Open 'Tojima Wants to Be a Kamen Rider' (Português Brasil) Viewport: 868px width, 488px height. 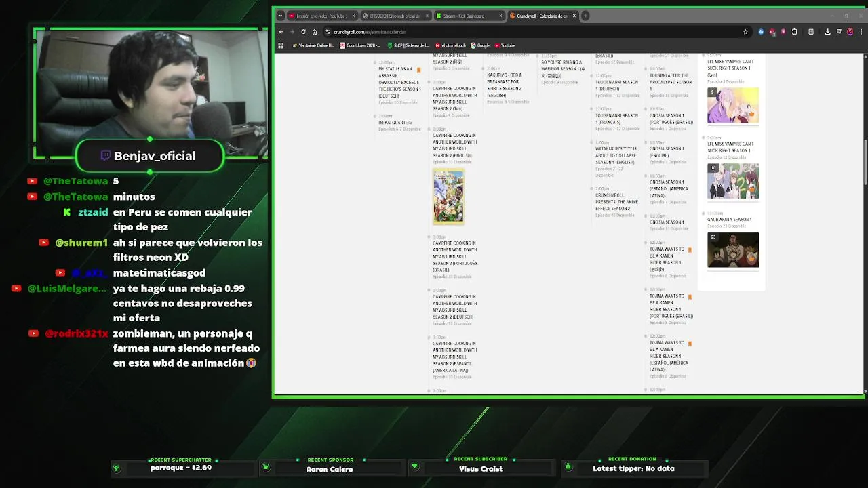point(671,306)
